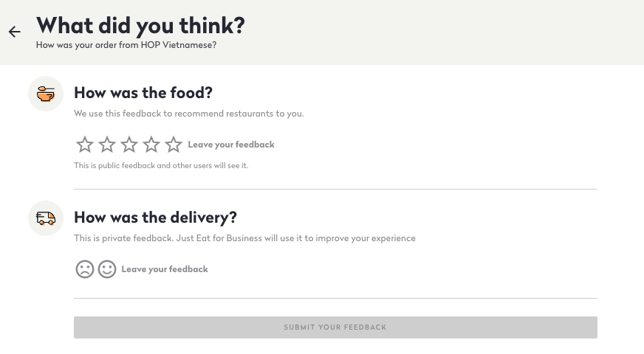Rate the food one star
Screen dimensions: 644x354
tap(85, 145)
